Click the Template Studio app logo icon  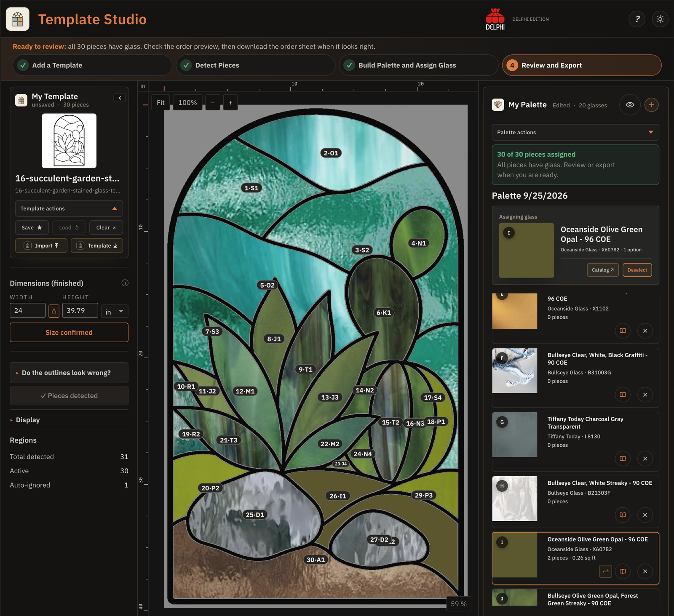(x=18, y=19)
